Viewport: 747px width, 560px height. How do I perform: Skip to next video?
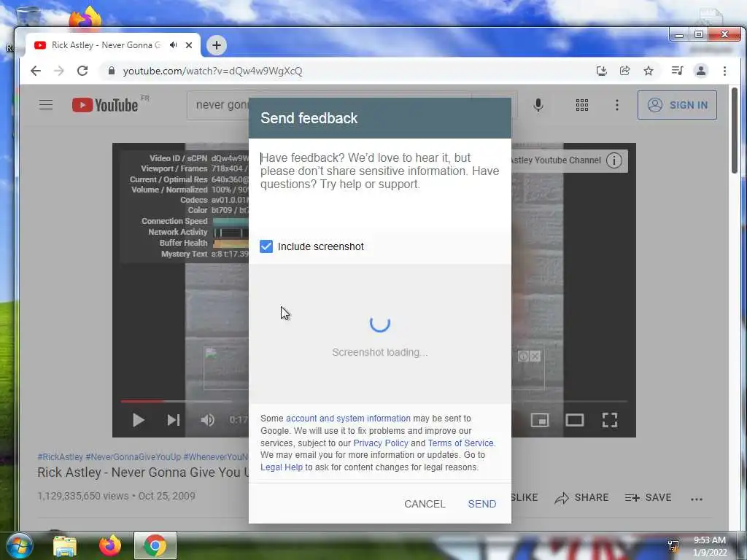coord(174,420)
